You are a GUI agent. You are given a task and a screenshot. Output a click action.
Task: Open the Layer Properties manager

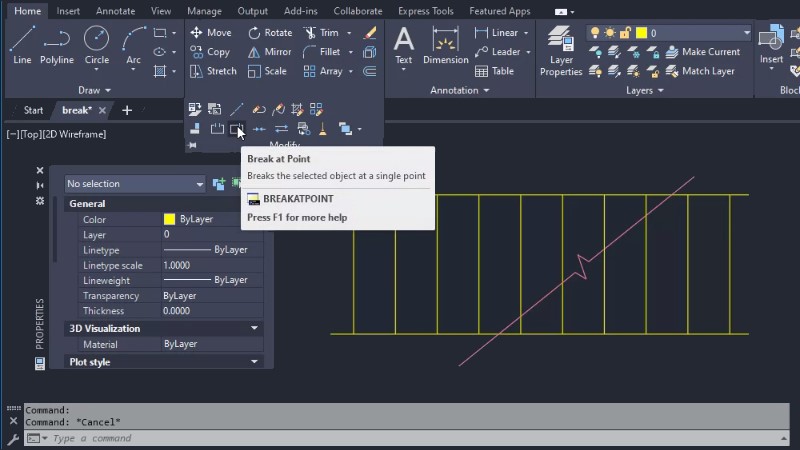point(561,51)
